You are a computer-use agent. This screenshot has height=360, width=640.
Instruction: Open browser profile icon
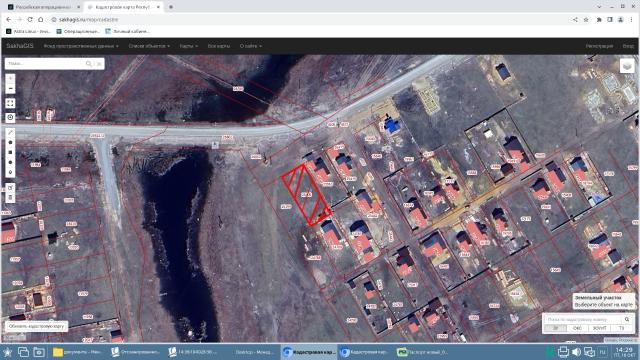click(x=620, y=19)
